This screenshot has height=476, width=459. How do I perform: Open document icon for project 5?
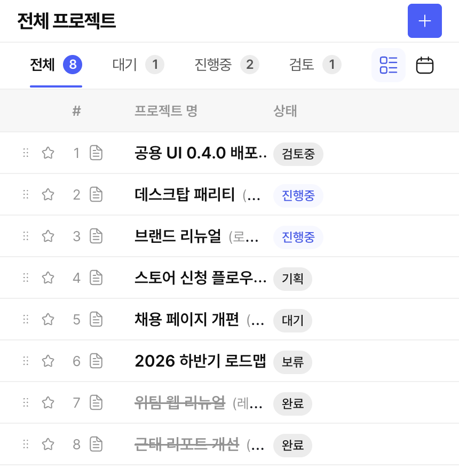click(x=96, y=319)
